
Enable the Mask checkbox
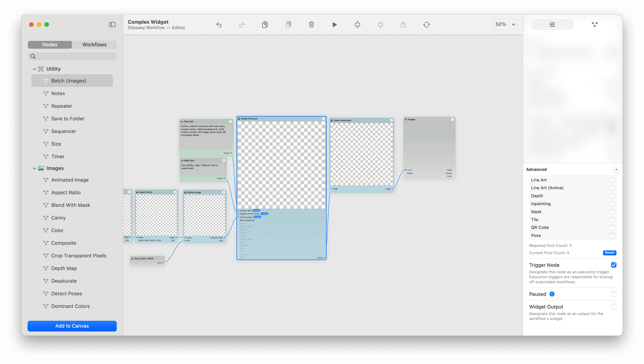click(x=612, y=212)
